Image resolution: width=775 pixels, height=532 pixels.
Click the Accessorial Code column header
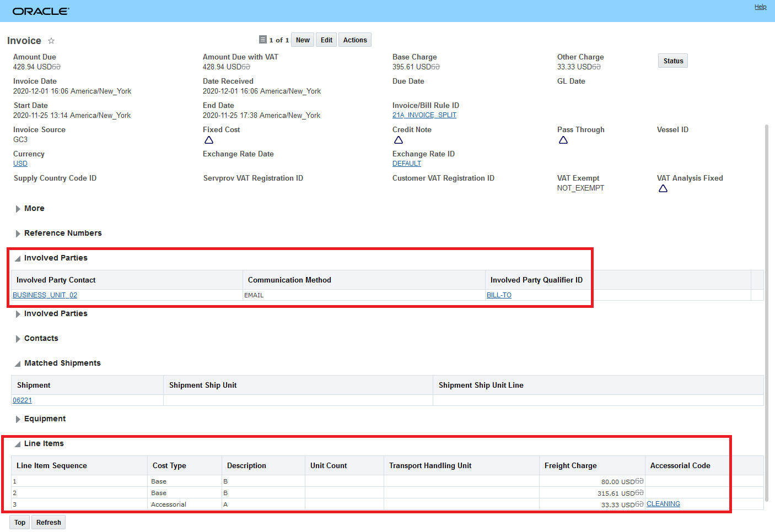pyautogui.click(x=704, y=465)
